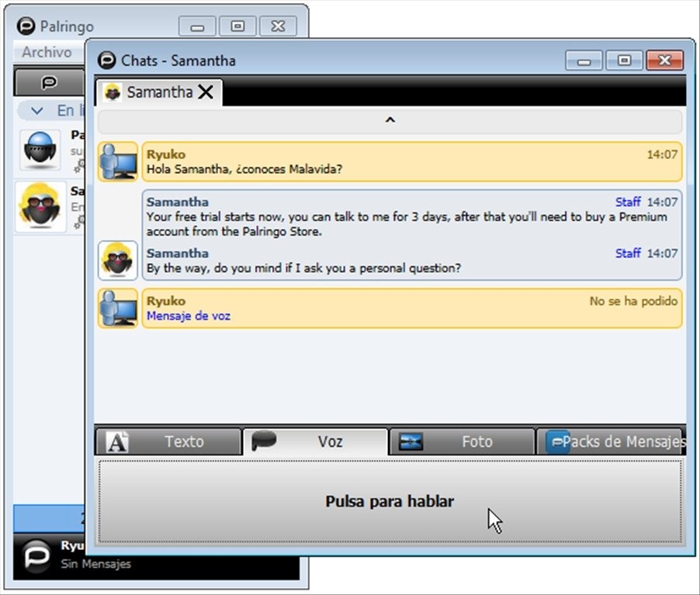Switch to the Foto input tab
Image resolution: width=700 pixels, height=595 pixels.
[462, 441]
